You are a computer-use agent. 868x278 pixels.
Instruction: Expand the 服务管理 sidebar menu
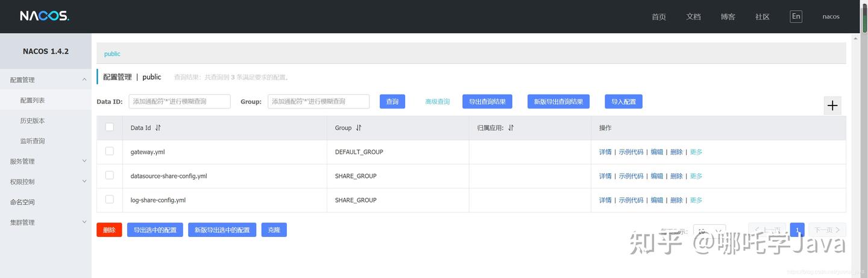click(x=46, y=161)
